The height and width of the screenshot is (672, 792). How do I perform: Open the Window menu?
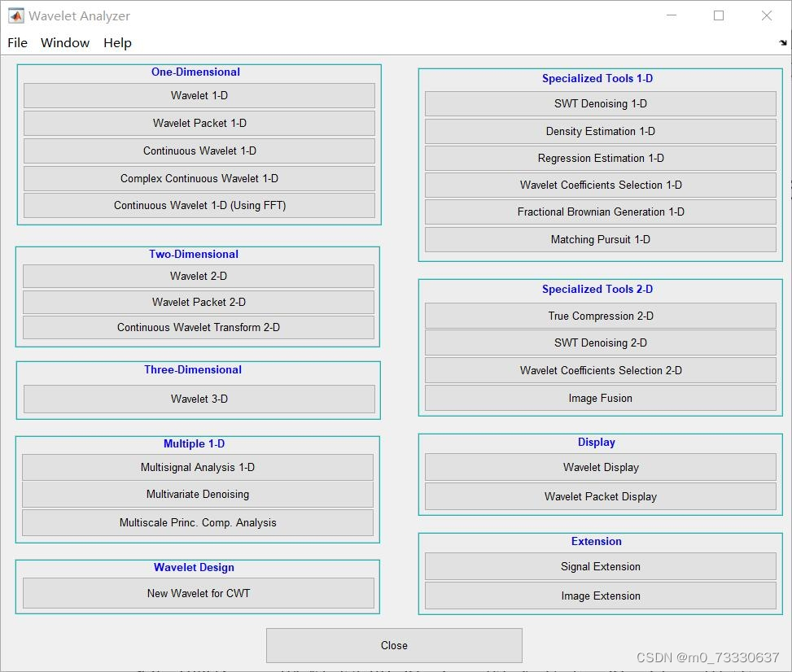click(x=65, y=43)
